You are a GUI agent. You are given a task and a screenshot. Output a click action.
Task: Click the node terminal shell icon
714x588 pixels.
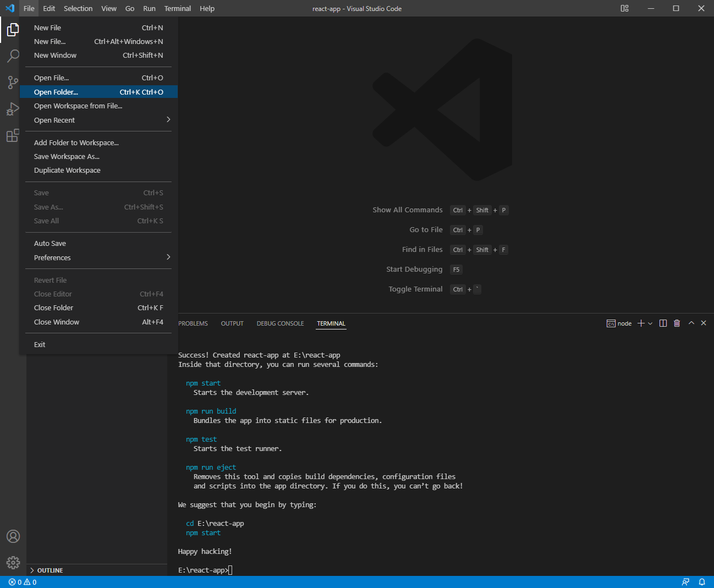pos(611,323)
